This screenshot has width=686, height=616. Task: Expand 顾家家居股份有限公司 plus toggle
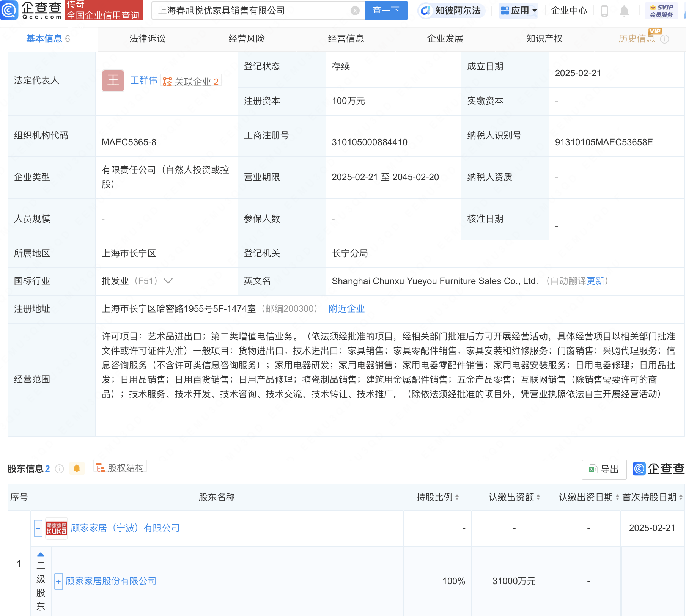pos(58,581)
